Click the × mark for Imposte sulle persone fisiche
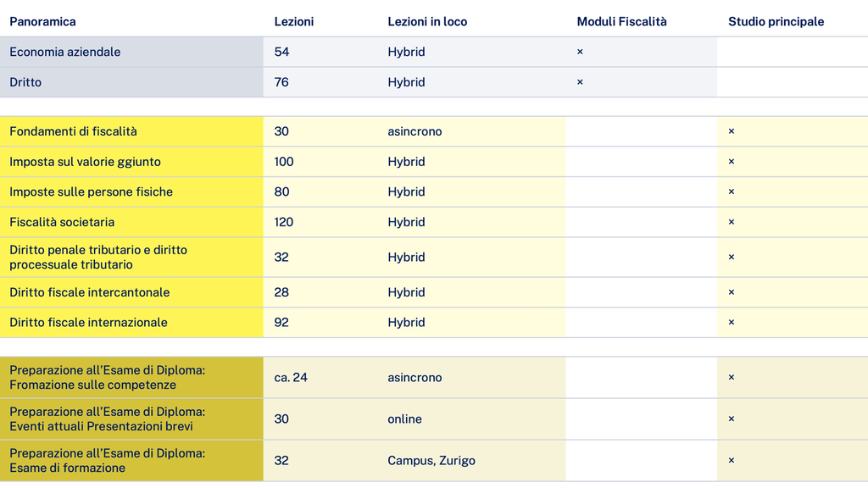 pos(731,191)
